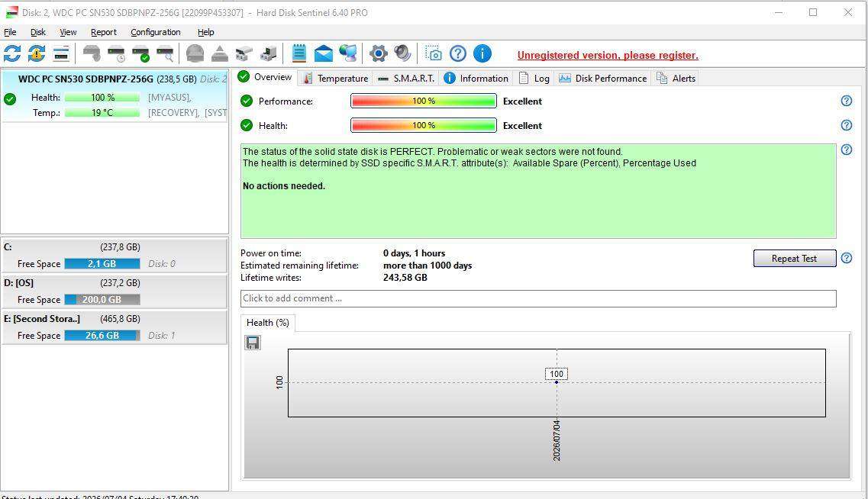Open the blue notepad report icon
Viewport: 868px width, 499px height.
[x=299, y=53]
